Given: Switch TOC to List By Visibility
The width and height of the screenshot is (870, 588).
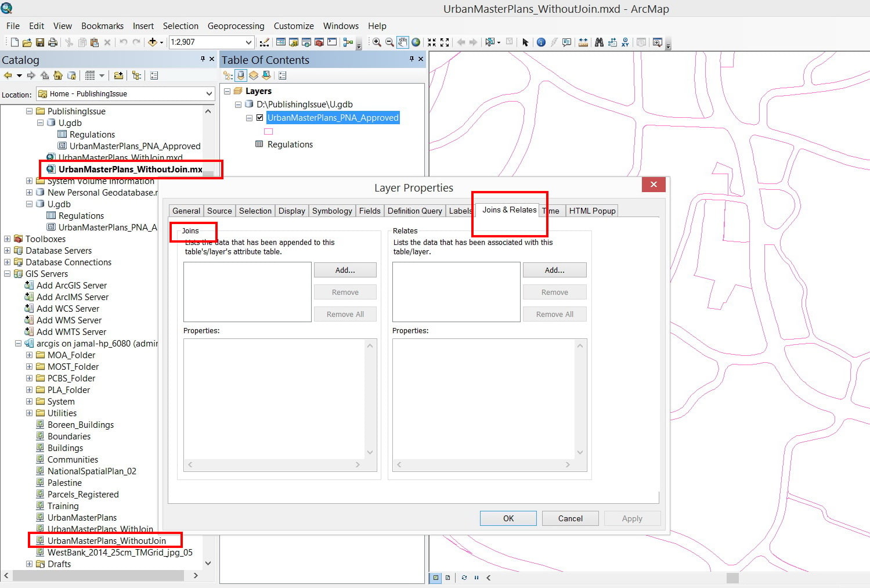Looking at the screenshot, I should [x=254, y=75].
